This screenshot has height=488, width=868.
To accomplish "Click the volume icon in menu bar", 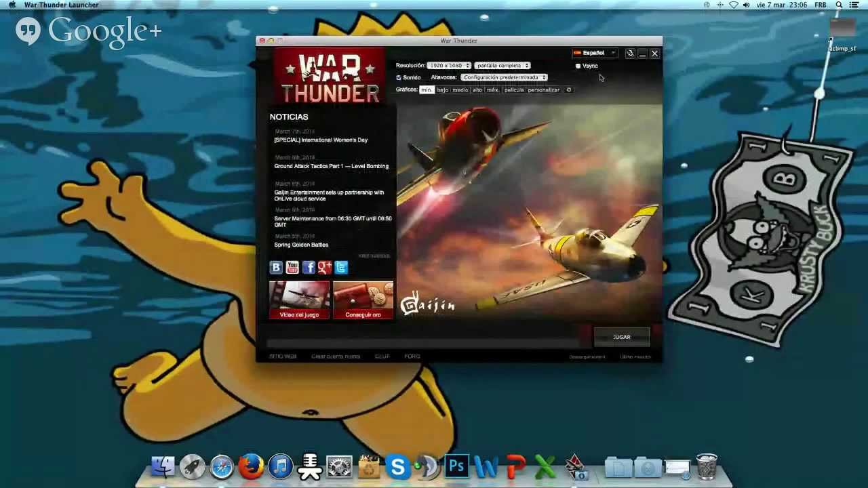I will pyautogui.click(x=747, y=5).
